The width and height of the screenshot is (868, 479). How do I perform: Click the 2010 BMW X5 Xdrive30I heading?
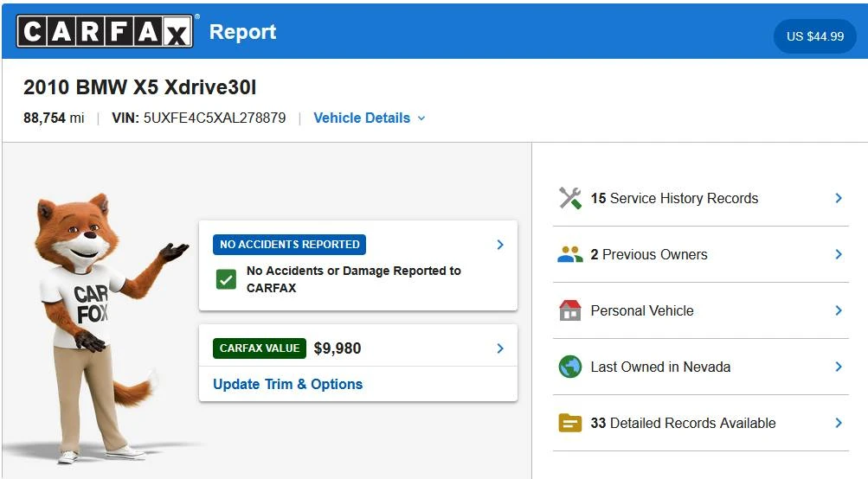coord(140,87)
